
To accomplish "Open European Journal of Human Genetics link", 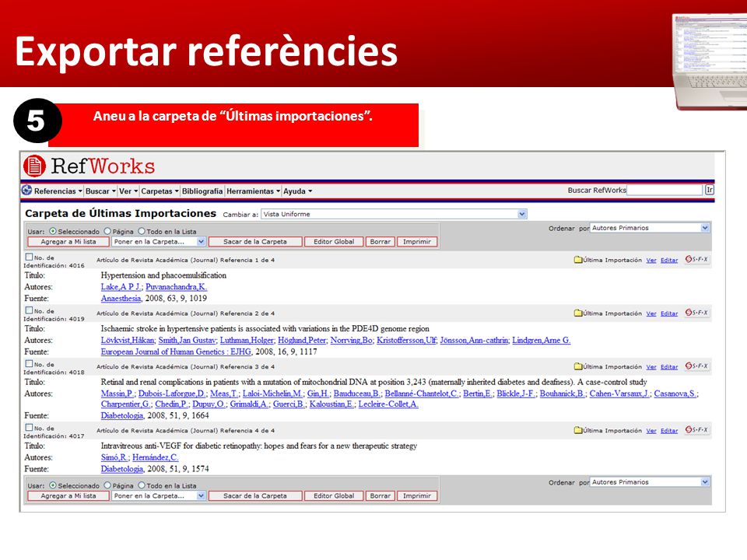I will click(176, 352).
